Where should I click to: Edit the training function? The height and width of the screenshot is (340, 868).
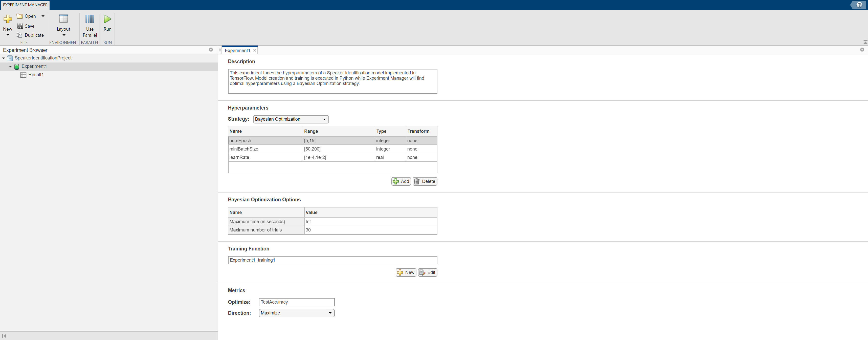(x=427, y=272)
